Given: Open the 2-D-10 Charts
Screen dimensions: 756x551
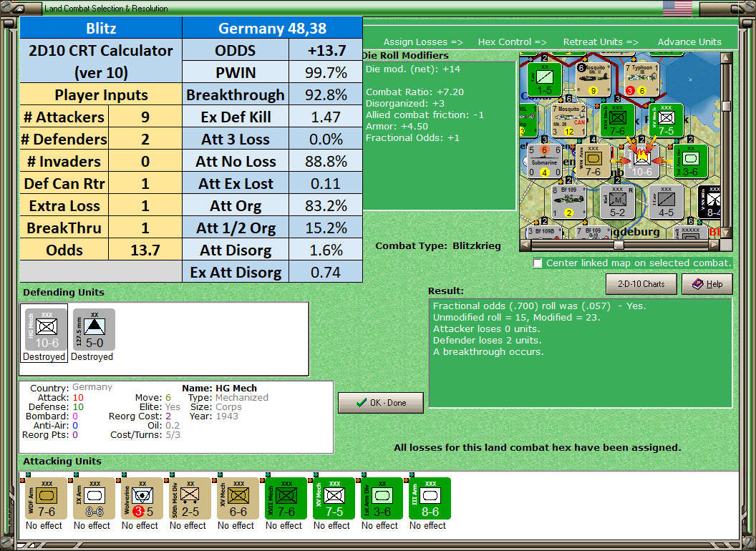Looking at the screenshot, I should point(641,284).
